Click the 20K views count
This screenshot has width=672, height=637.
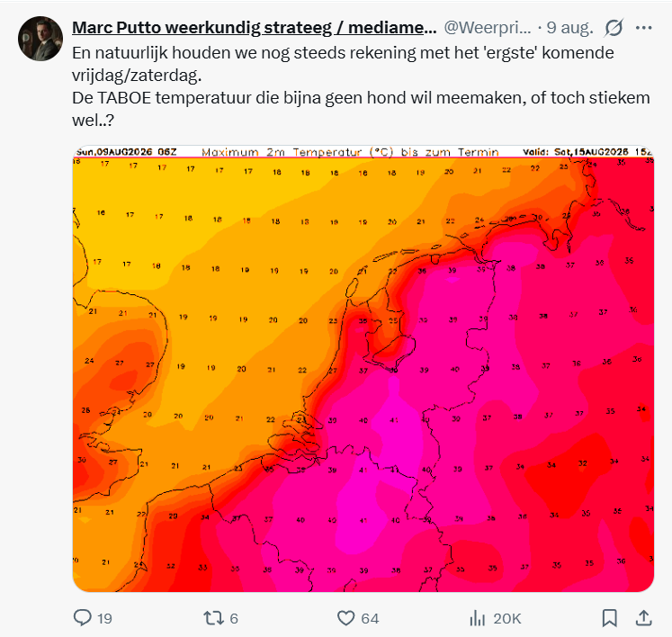coord(507,619)
